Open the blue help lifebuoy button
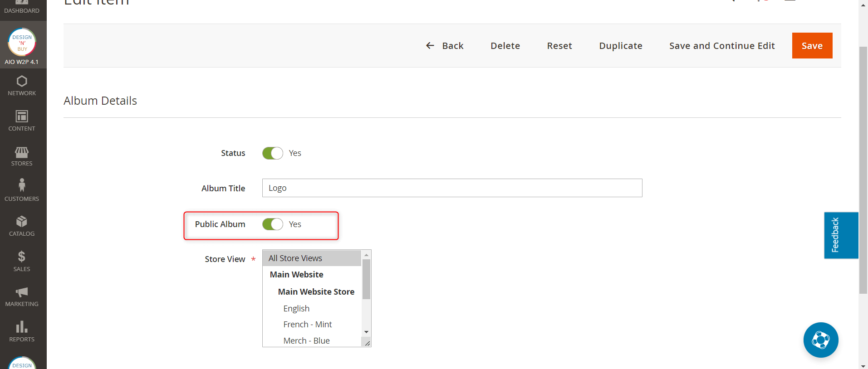 click(x=821, y=340)
